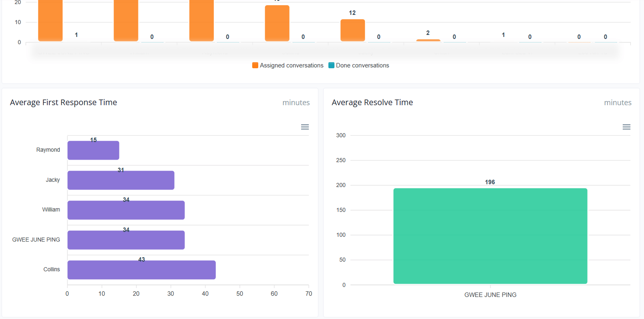
Task: Click Collins's purple response time bar
Action: 141,270
